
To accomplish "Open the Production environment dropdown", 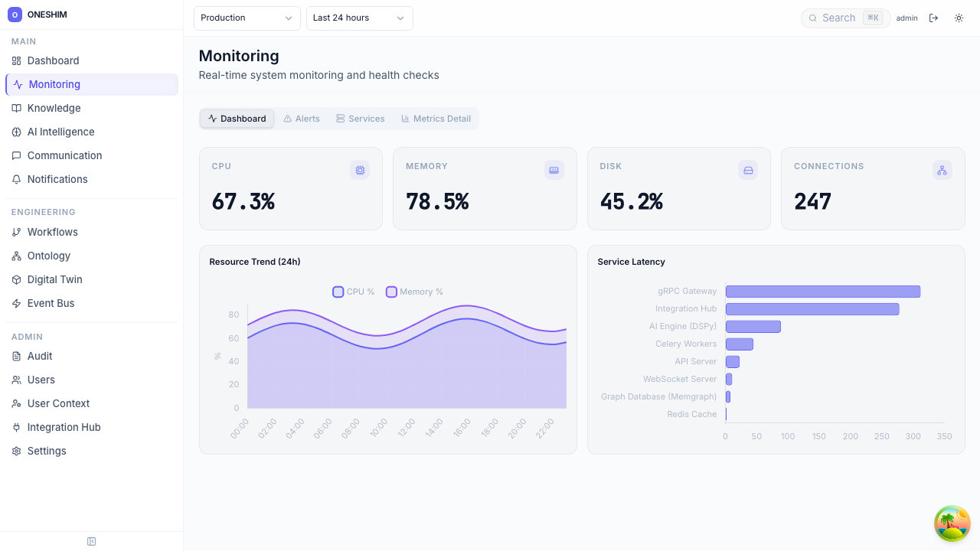I will (247, 18).
